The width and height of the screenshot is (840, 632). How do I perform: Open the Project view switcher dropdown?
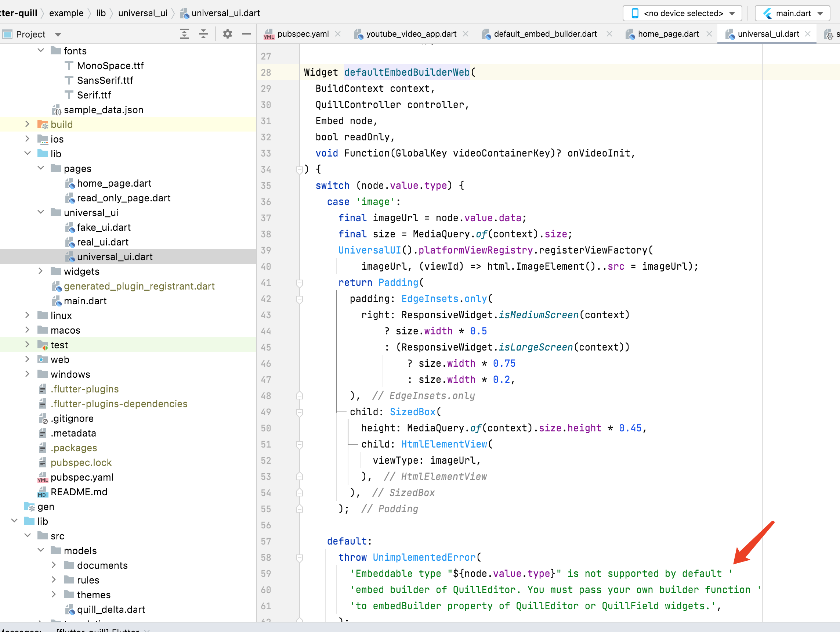pos(58,34)
